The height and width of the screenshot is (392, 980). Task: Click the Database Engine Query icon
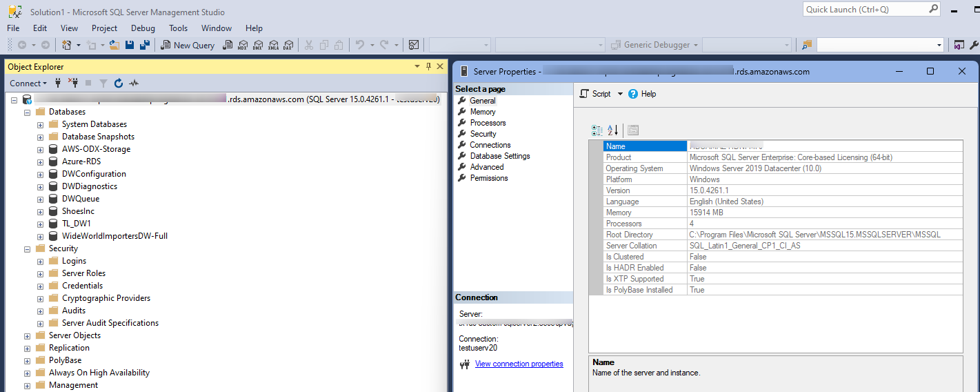pos(227,45)
